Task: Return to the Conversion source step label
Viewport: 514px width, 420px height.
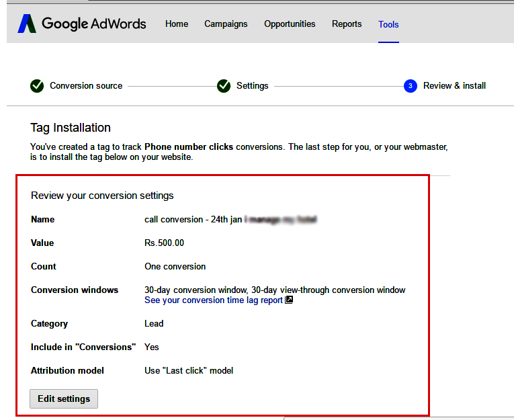Action: click(86, 86)
